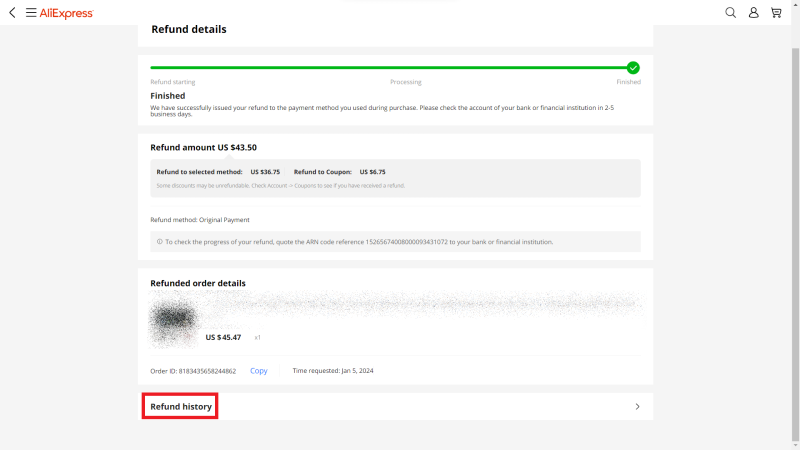
Task: Open the hamburger menu
Action: 31,13
